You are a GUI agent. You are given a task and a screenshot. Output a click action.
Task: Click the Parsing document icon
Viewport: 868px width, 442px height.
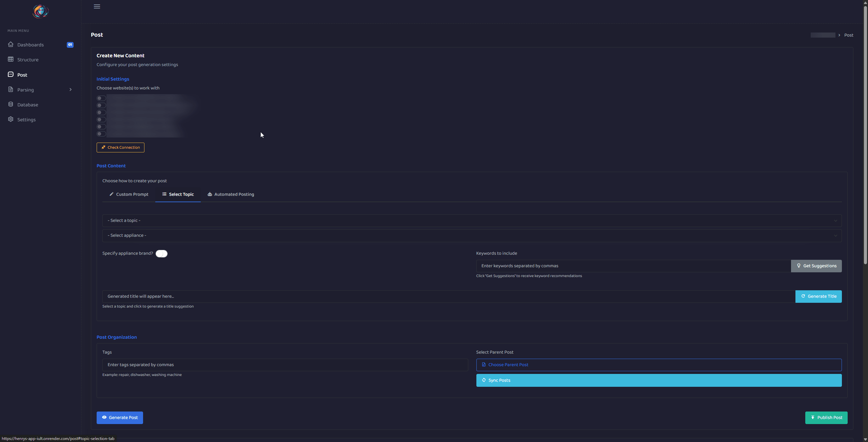coord(11,89)
